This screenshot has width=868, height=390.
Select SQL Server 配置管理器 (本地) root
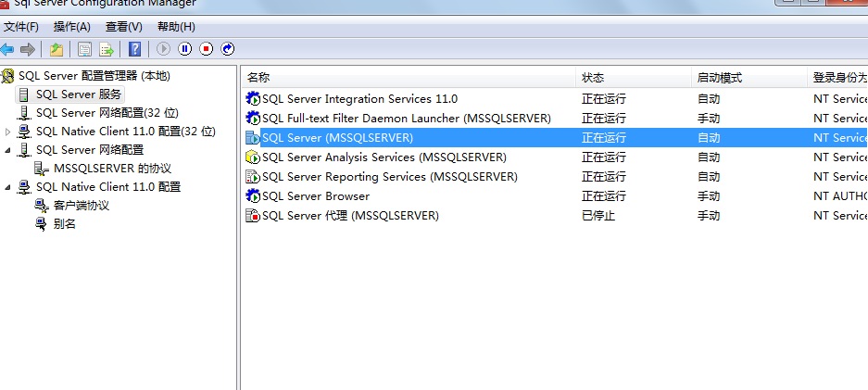pyautogui.click(x=94, y=76)
